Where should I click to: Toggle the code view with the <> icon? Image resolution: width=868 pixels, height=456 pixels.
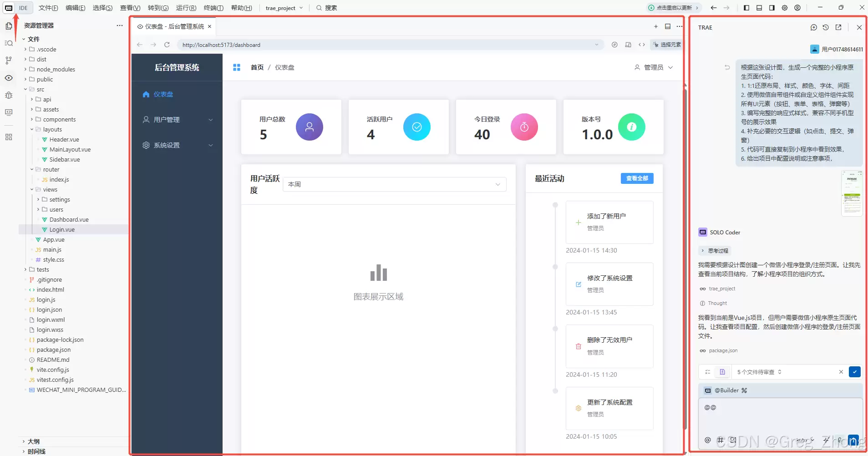(641, 45)
